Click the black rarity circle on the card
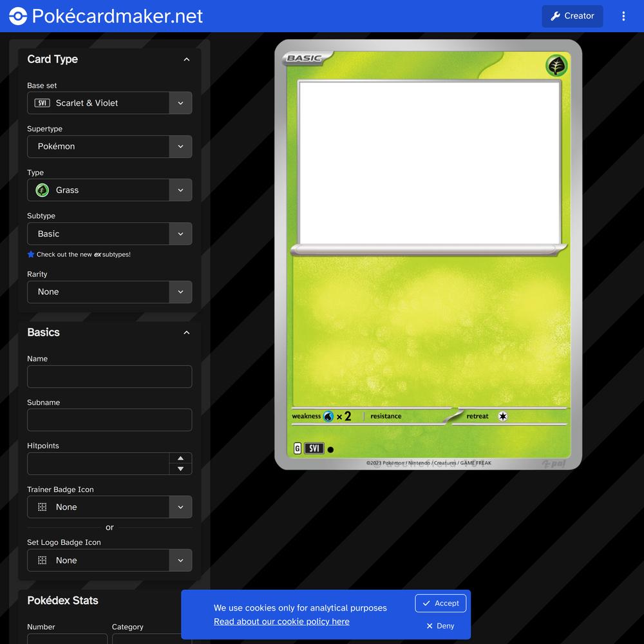644x644 pixels. tap(330, 450)
